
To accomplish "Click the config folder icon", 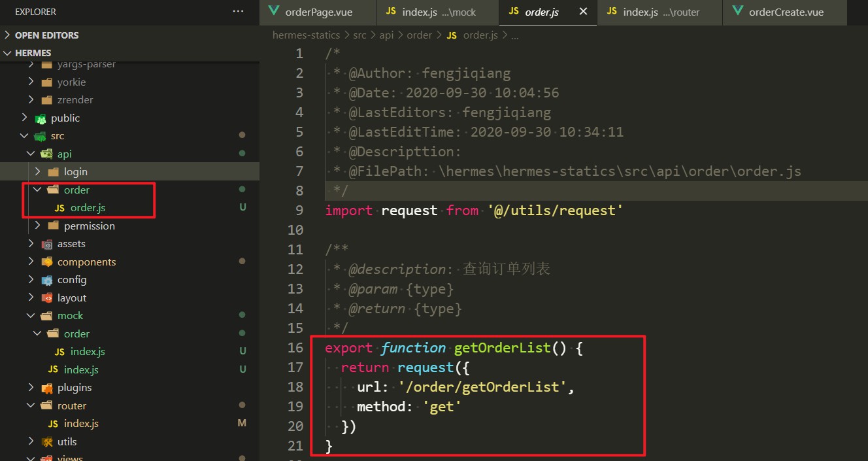I will click(46, 280).
